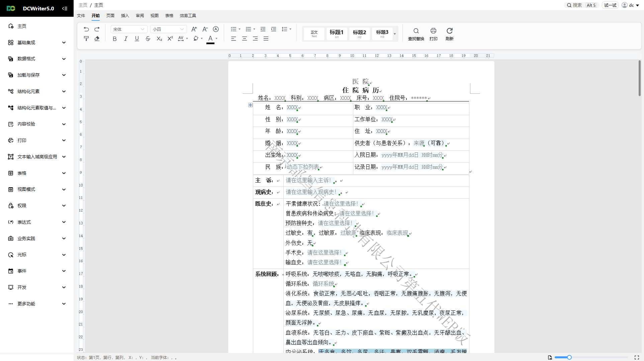Screen dimensions: 644x361
Task: Open the 文件 menu
Action: pyautogui.click(x=81, y=15)
